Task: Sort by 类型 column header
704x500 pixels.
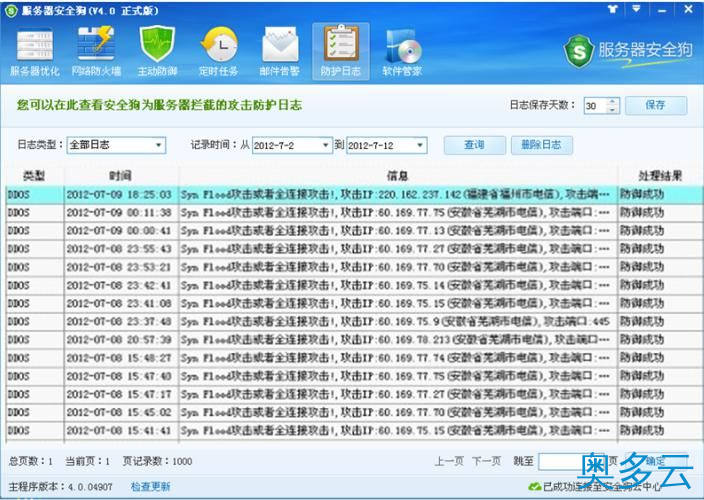Action: pyautogui.click(x=35, y=175)
